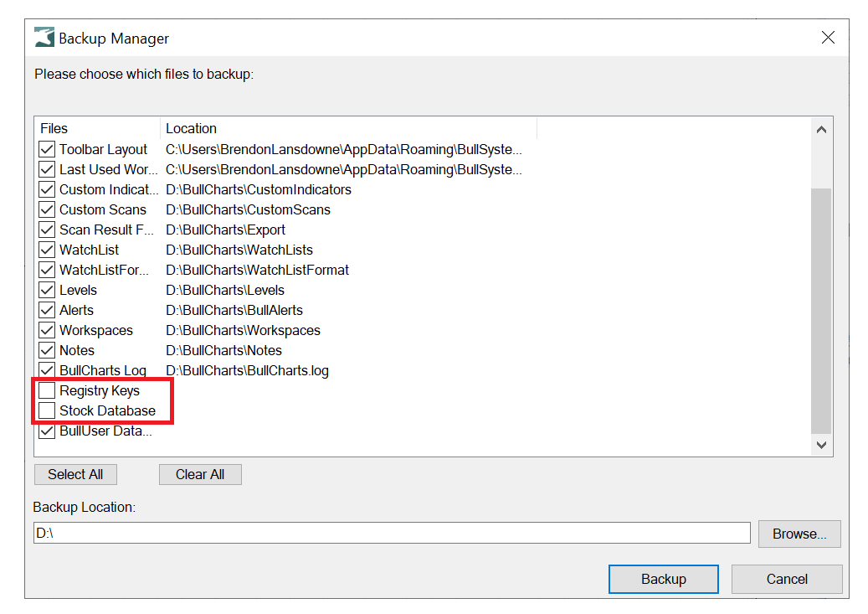Click the Backup Location input field
The height and width of the screenshot is (614, 868).
[392, 533]
